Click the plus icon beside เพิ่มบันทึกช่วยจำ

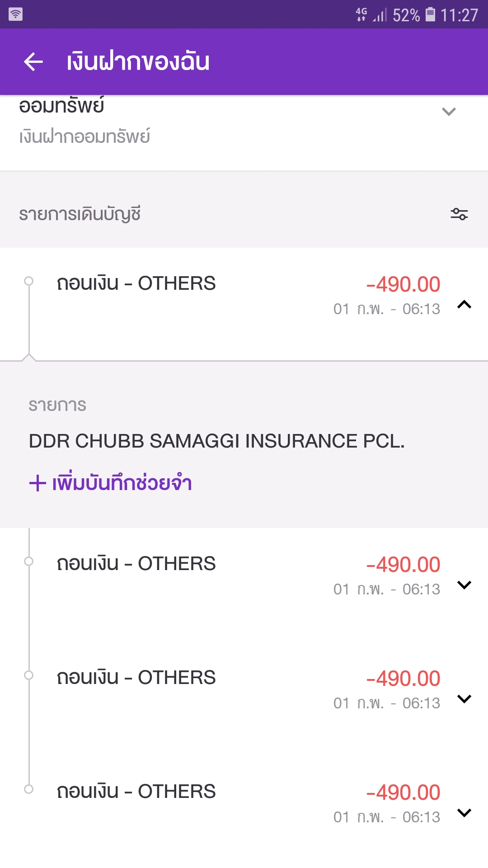coord(38,483)
